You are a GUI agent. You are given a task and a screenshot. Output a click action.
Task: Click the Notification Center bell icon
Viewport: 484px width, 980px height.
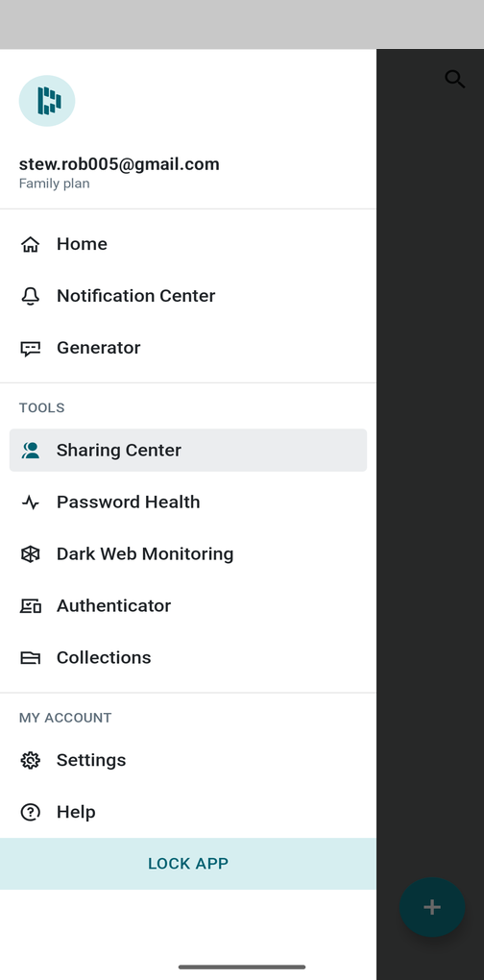(x=30, y=296)
